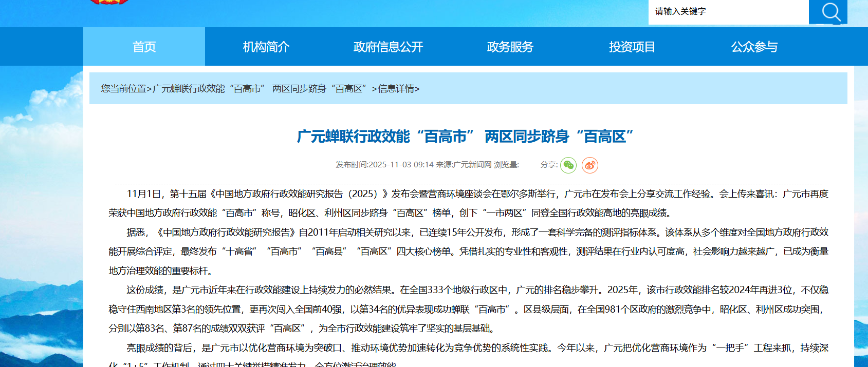Select the 政务服务 navigation item
The width and height of the screenshot is (868, 367).
pyautogui.click(x=510, y=47)
